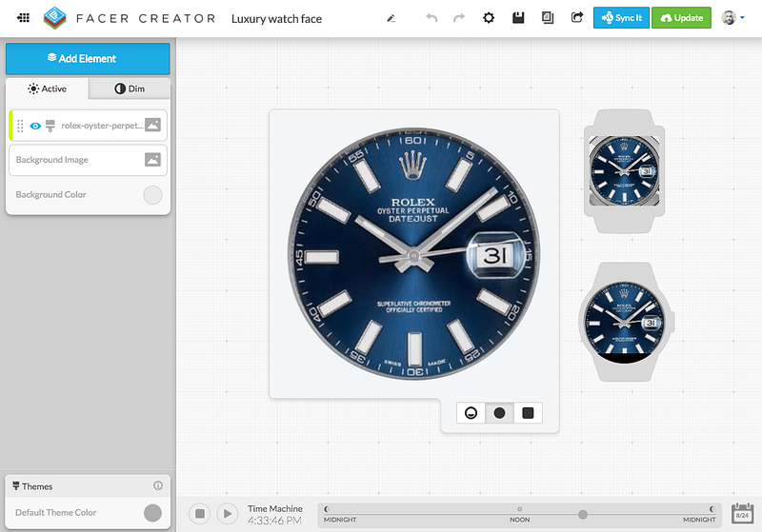Viewport: 762px width, 532px height.
Task: Open the 8/24 calendar date picker
Action: point(742,514)
